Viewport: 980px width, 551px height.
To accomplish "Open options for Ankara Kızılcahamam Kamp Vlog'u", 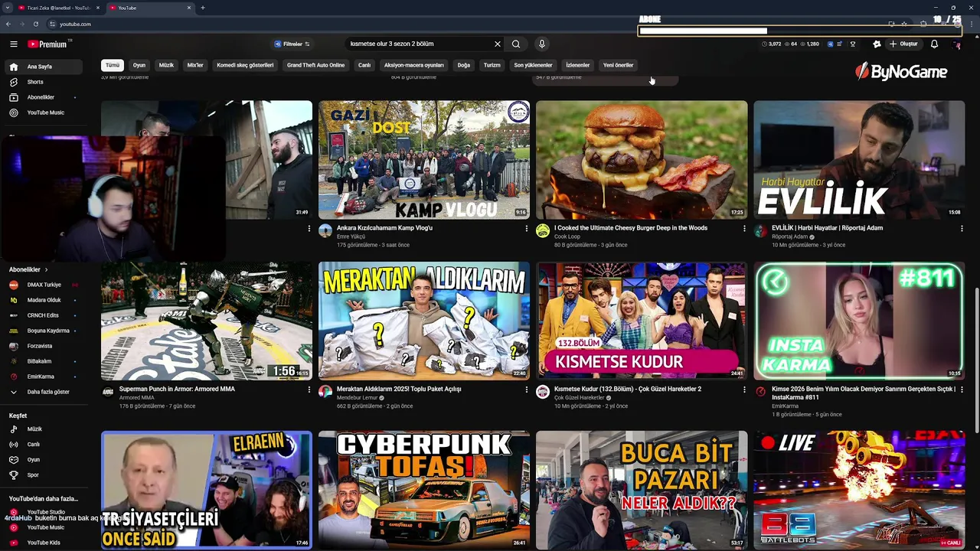I will (527, 229).
